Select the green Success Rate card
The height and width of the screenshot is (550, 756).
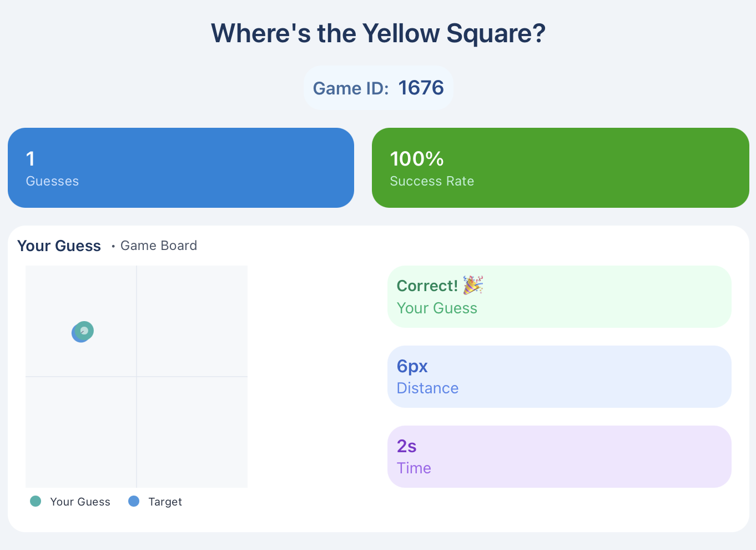pos(560,168)
